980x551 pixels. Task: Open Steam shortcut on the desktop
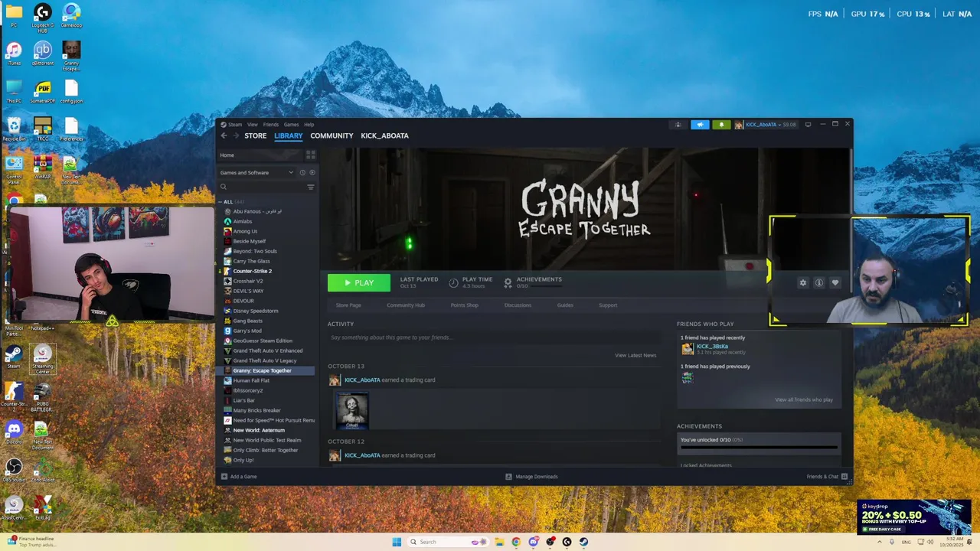tap(14, 357)
